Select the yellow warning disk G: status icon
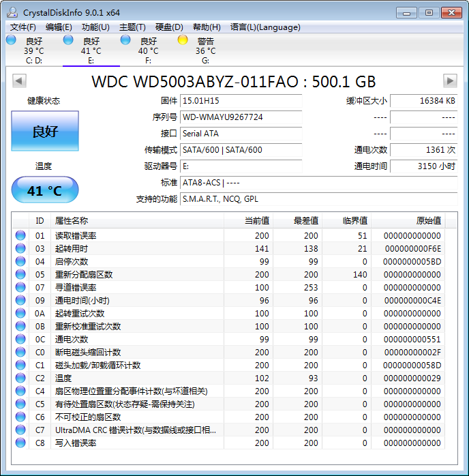The width and height of the screenshot is (469, 476). [x=183, y=40]
